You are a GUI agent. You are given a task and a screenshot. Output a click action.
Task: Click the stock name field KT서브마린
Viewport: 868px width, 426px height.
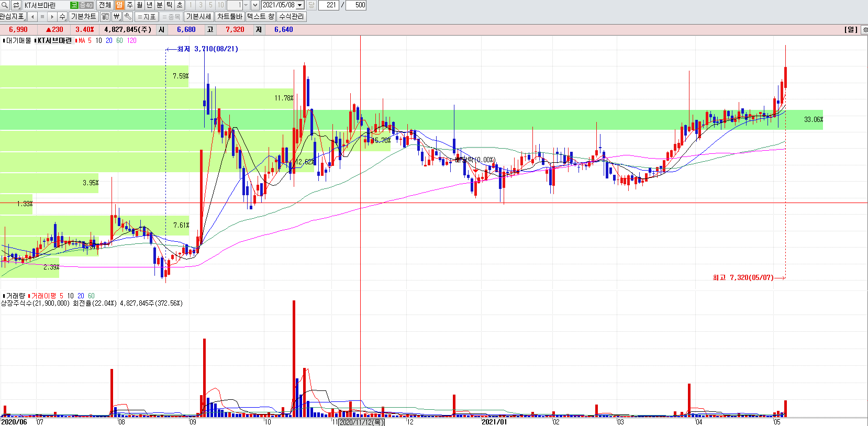pos(46,5)
